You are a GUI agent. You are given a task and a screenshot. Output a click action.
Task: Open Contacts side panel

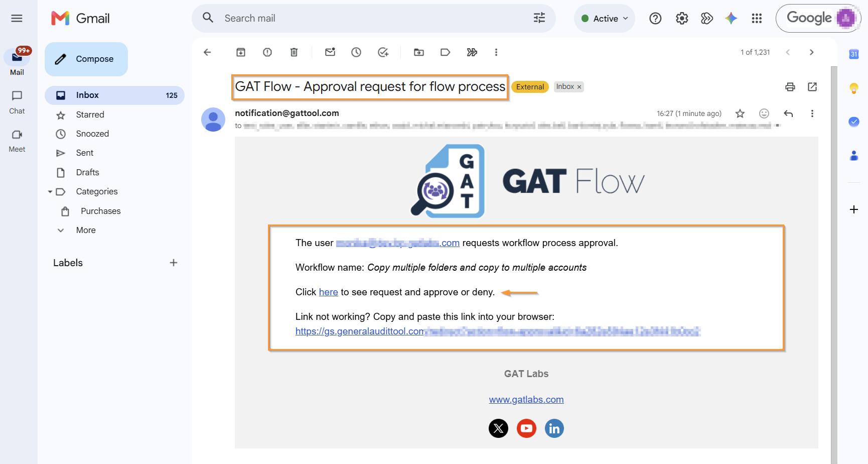pyautogui.click(x=854, y=156)
